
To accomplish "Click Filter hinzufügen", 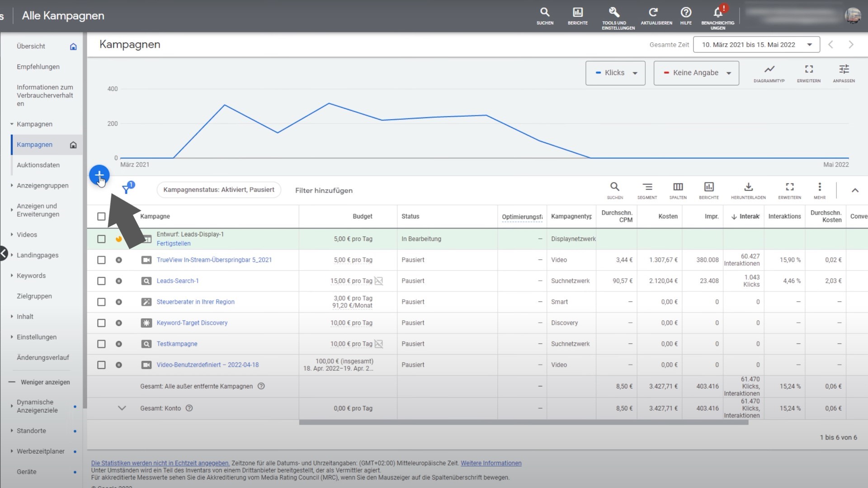I will coord(324,190).
